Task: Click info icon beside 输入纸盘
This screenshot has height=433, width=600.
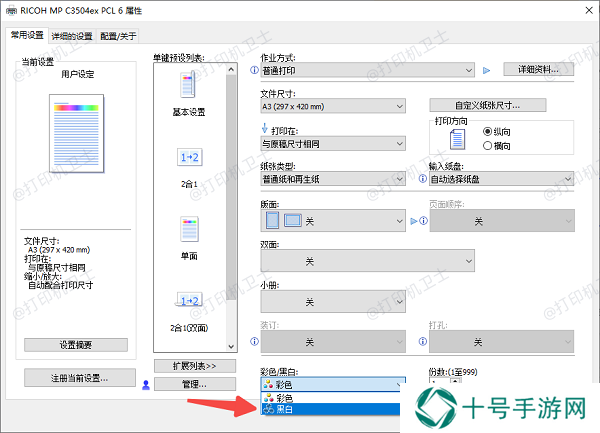Action: 423,179
